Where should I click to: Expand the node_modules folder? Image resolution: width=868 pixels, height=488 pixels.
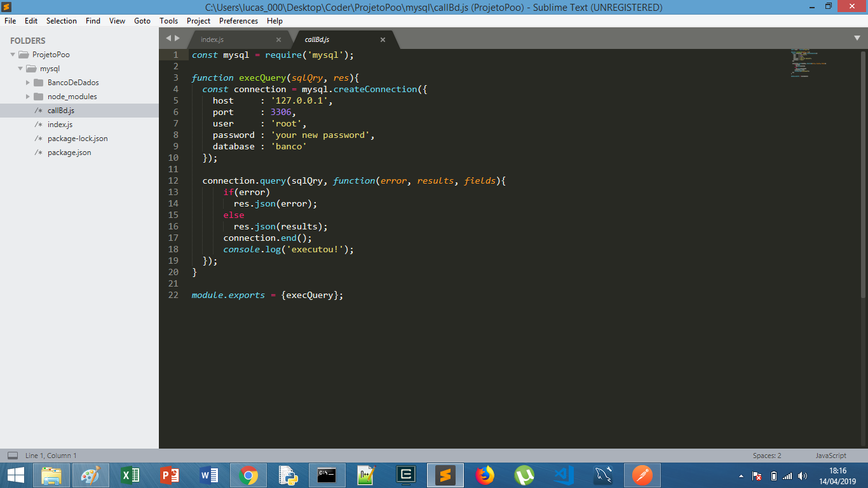pos(28,97)
